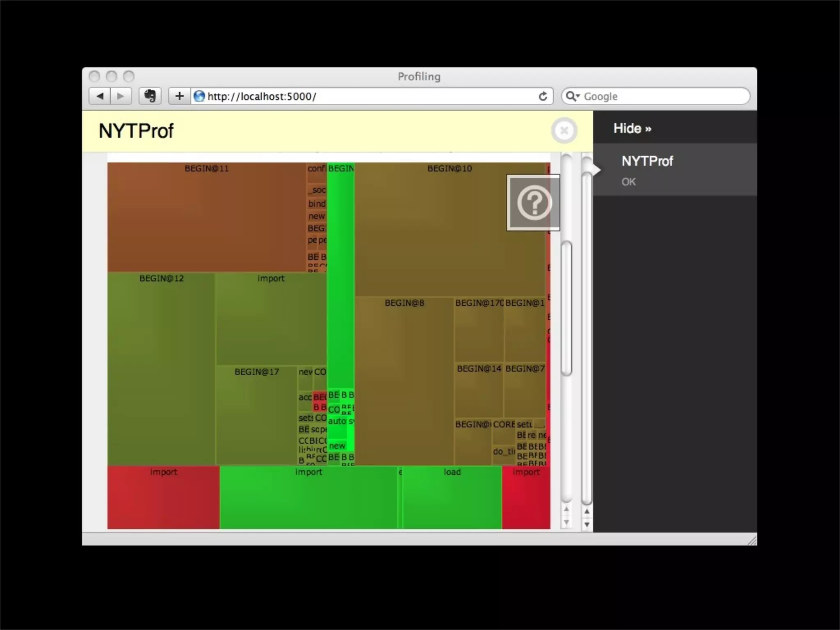Image resolution: width=840 pixels, height=630 pixels.
Task: Click the BEGIN@12 treemap cell
Action: [x=161, y=369]
